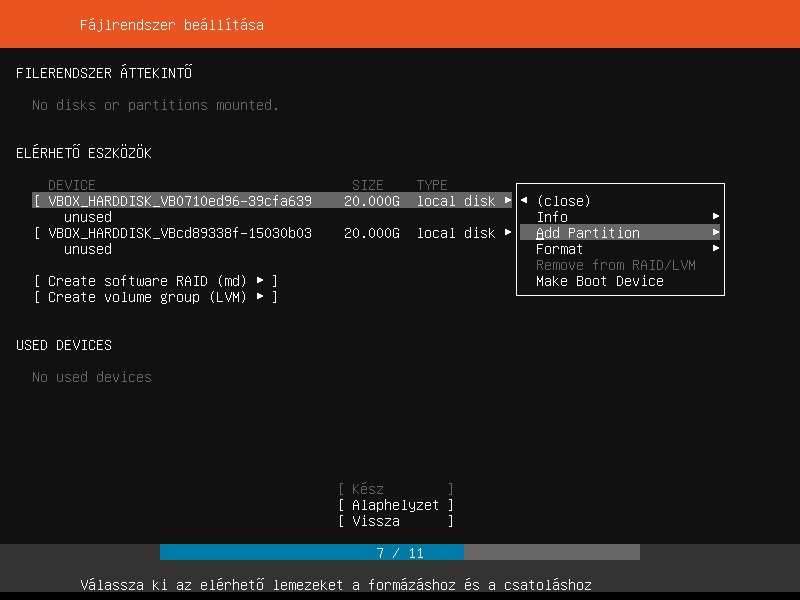The image size is (800, 600).
Task: Open Create volume group (LVM) menu
Action: [155, 297]
